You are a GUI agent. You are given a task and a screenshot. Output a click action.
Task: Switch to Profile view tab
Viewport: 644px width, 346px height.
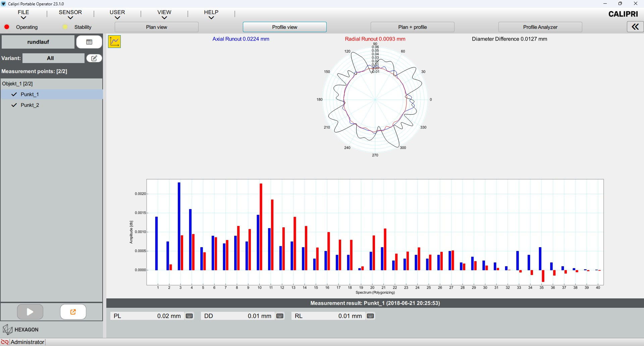click(x=284, y=27)
